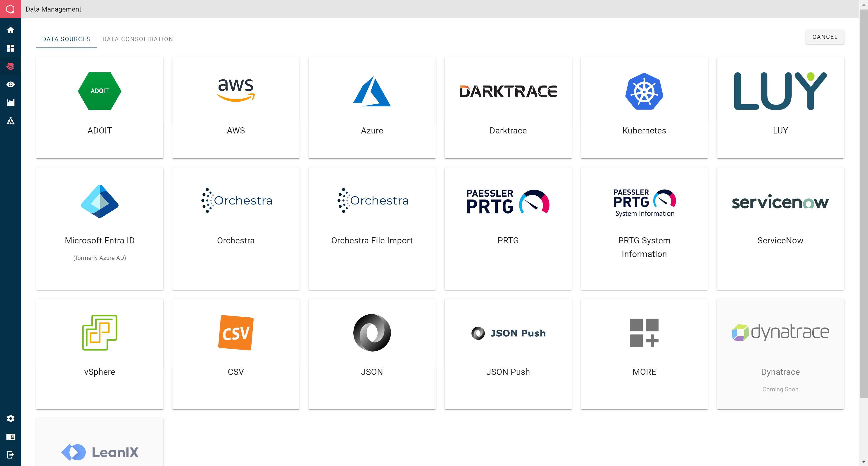Viewport: 868px width, 466px height.
Task: Choose the LUY logo
Action: click(x=780, y=91)
